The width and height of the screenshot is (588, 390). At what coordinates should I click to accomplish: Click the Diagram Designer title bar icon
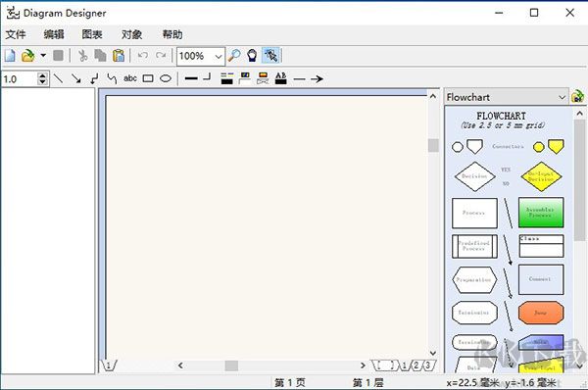[13, 13]
